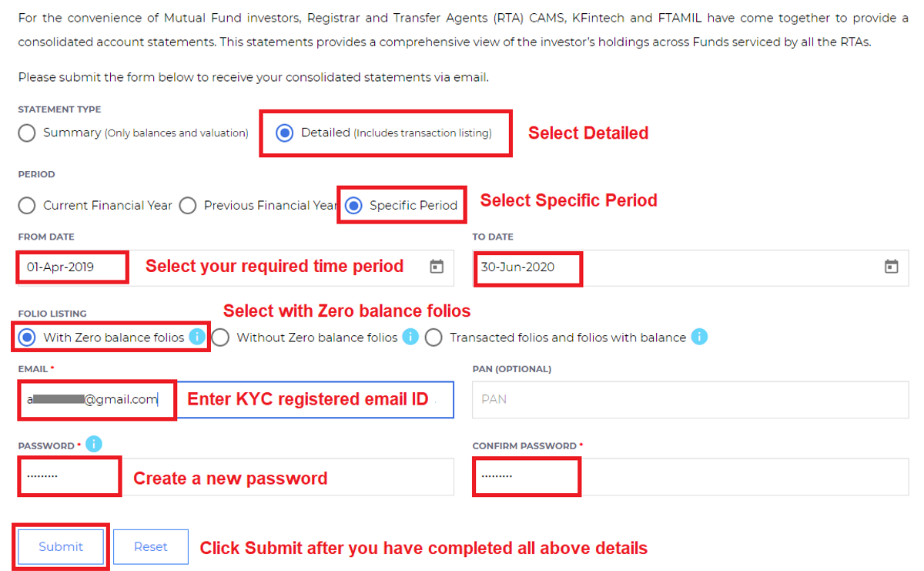This screenshot has width=924, height=571.
Task: Select With Zero balance folios
Action: 27,338
